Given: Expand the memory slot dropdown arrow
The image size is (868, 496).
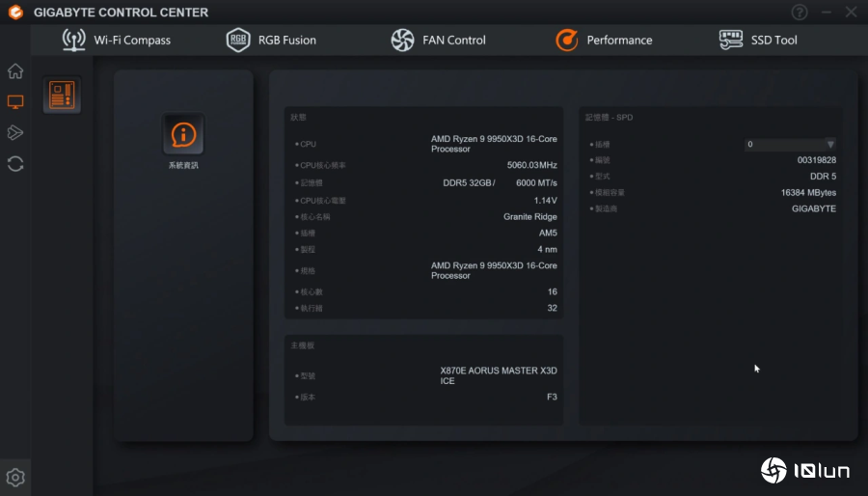Looking at the screenshot, I should point(830,145).
